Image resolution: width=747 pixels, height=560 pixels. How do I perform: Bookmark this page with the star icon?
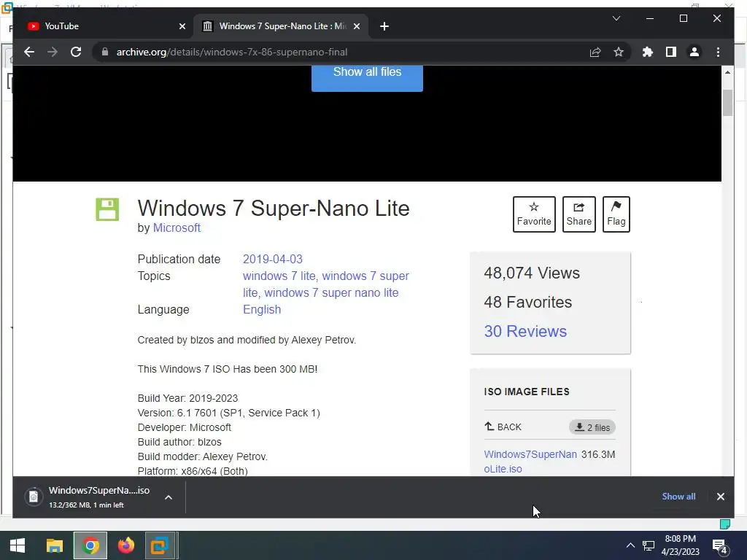(x=619, y=52)
